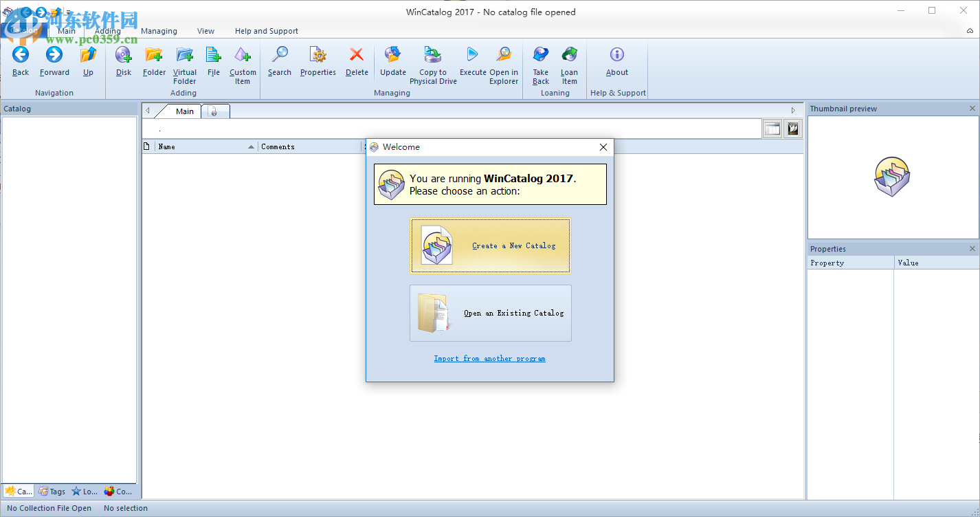This screenshot has height=517, width=980.
Task: Open the Main ribbon tab
Action: [67, 31]
